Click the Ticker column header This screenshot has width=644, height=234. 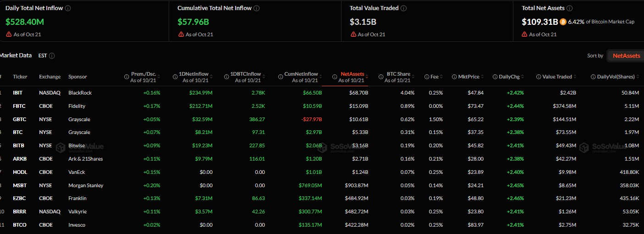pos(20,77)
